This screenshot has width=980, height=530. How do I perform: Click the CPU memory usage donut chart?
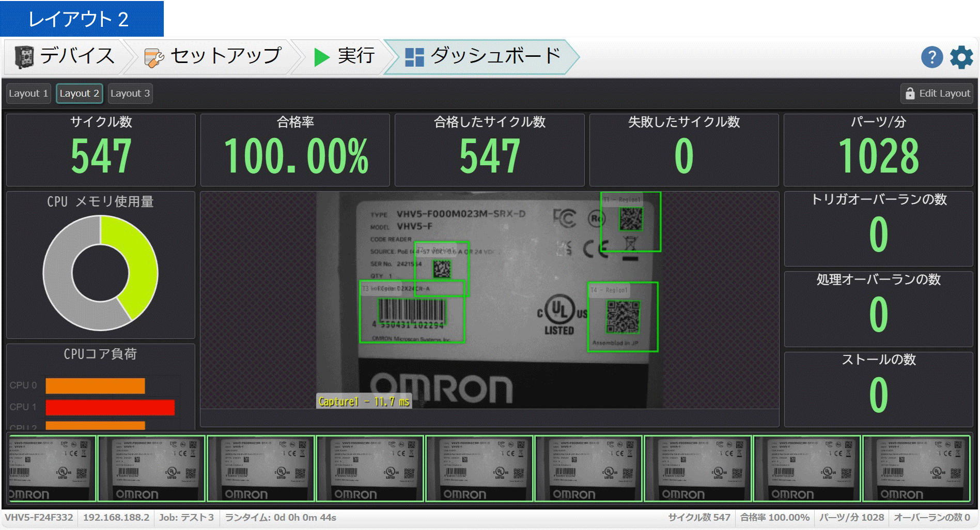[101, 273]
